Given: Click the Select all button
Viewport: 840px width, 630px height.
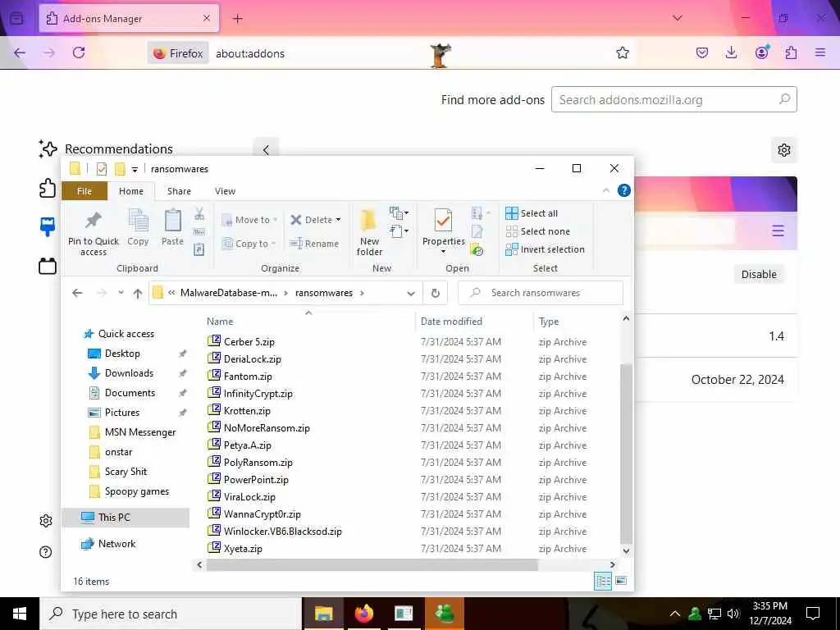Looking at the screenshot, I should (532, 213).
